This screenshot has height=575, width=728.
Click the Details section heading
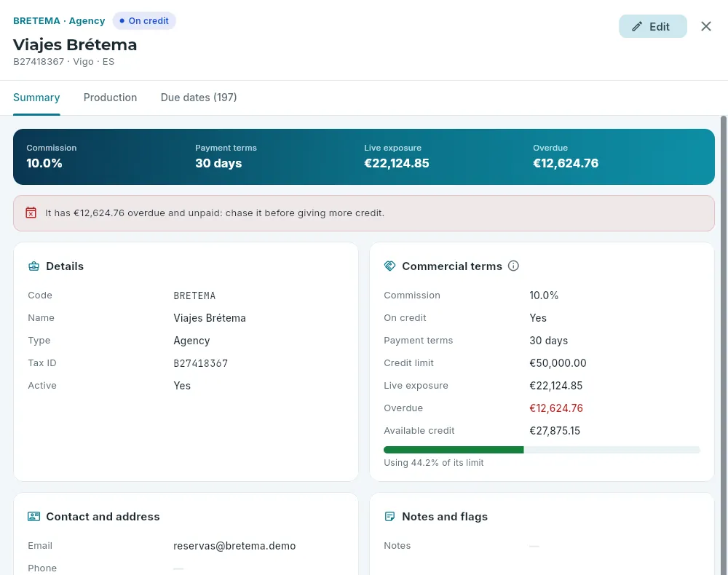(x=65, y=266)
